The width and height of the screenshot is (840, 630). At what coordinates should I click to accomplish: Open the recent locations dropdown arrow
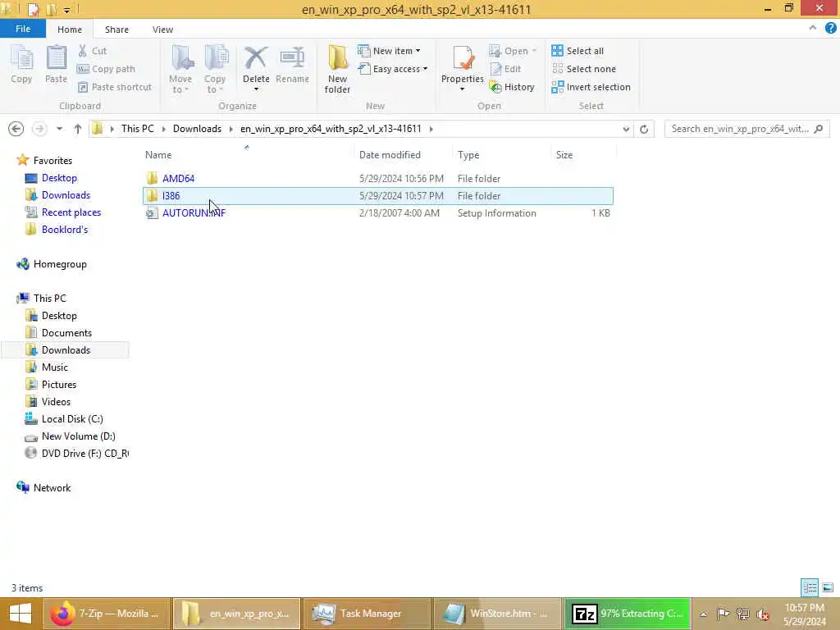click(x=59, y=129)
